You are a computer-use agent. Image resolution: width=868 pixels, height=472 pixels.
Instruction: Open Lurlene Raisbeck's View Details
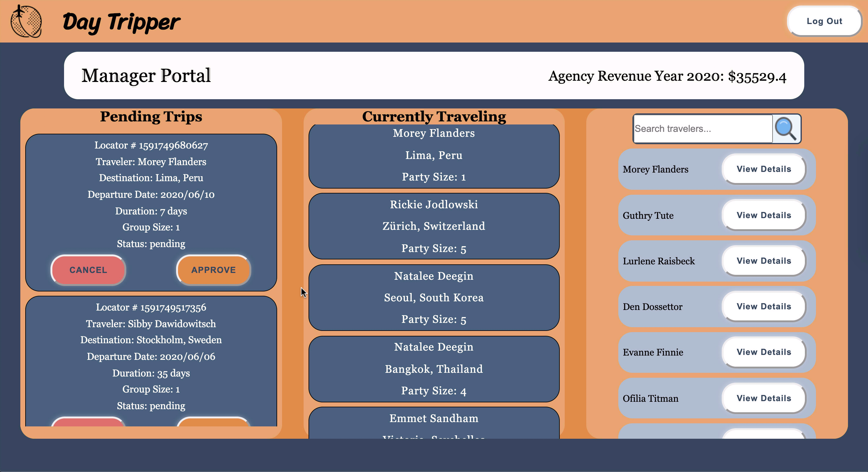(764, 261)
